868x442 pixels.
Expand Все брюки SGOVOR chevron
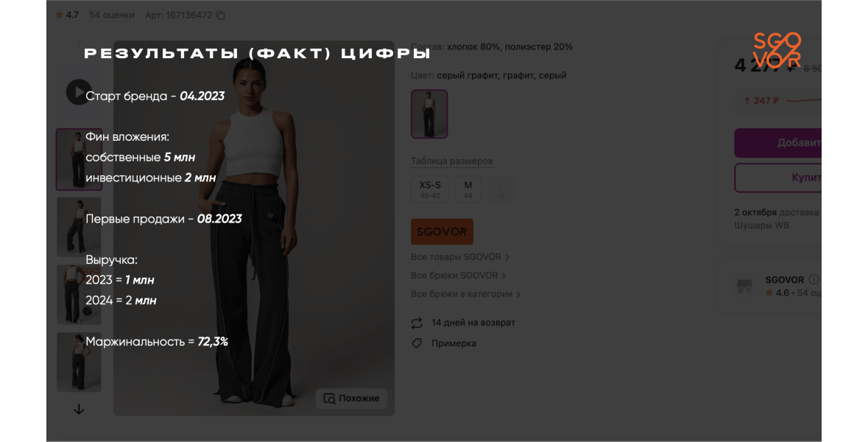[504, 276]
